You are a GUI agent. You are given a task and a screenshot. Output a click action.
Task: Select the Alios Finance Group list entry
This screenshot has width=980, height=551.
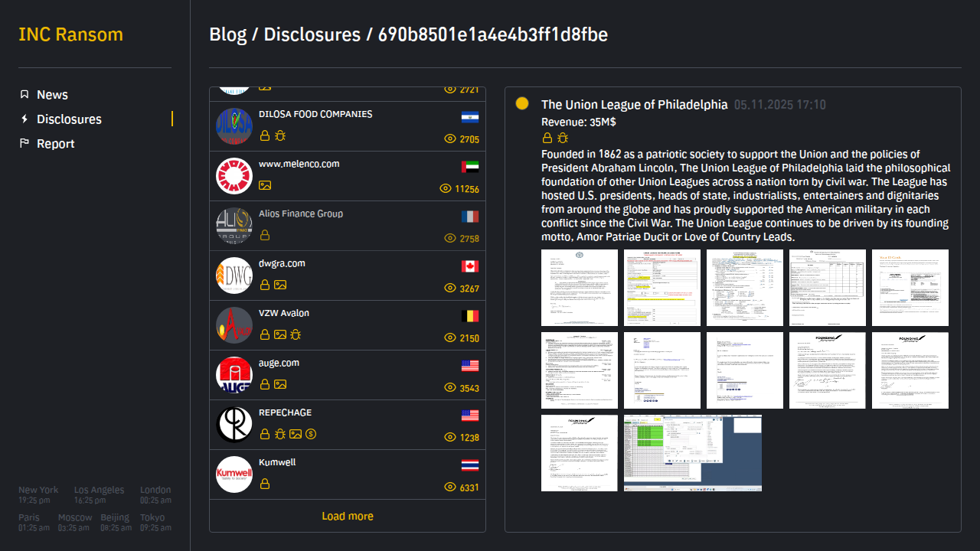(301, 214)
